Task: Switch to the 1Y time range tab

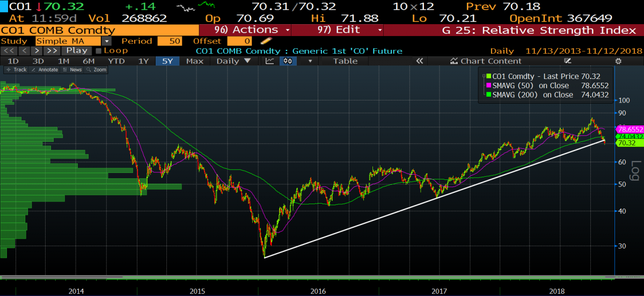Action: pyautogui.click(x=143, y=61)
